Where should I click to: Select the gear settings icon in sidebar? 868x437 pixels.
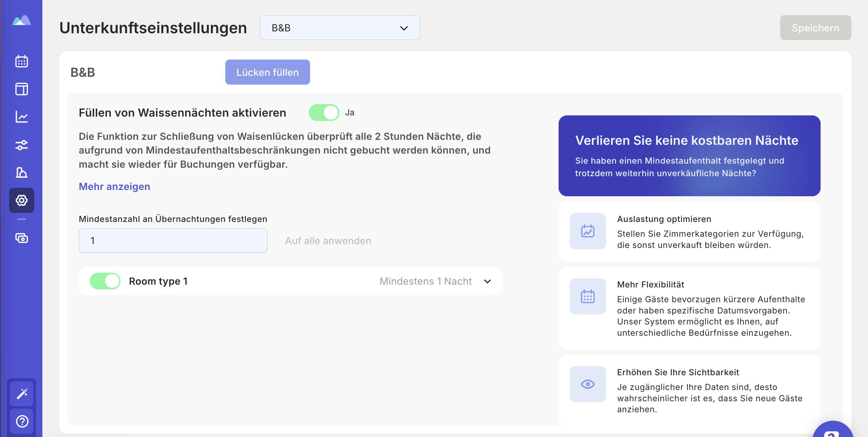tap(22, 200)
